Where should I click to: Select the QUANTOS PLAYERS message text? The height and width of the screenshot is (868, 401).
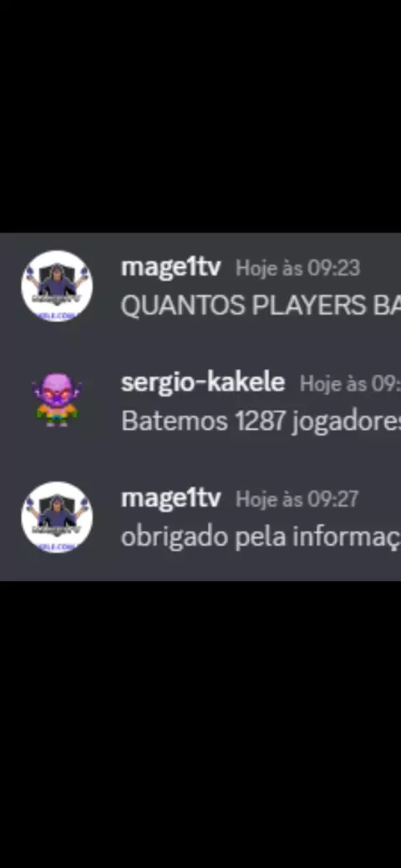tap(261, 305)
